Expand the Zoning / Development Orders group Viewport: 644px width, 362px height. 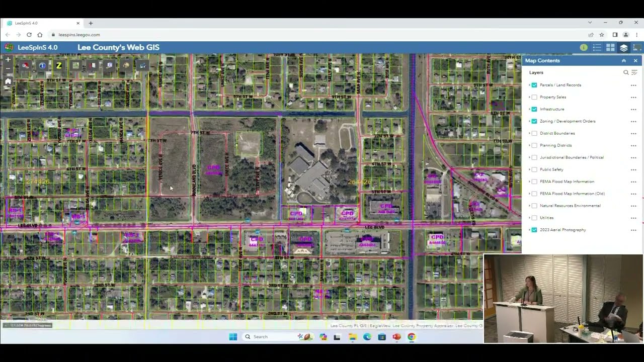[529, 121]
